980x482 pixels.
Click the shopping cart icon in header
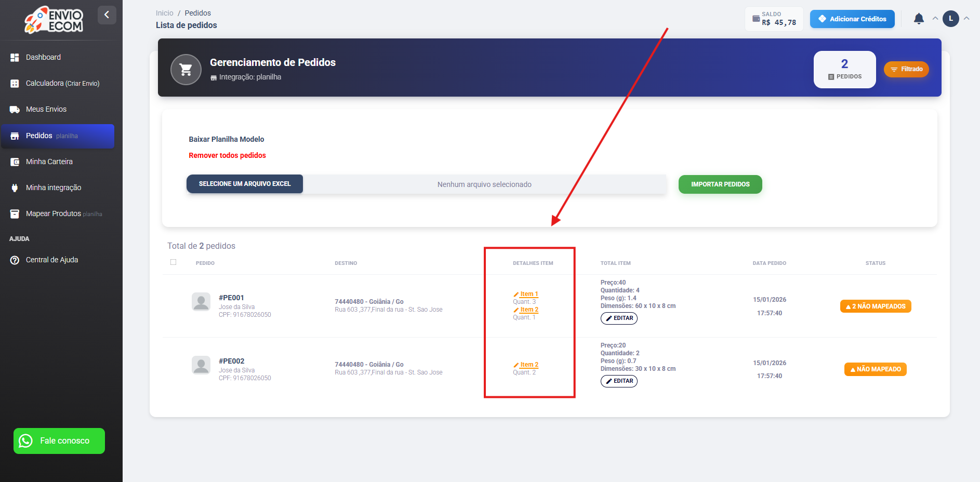pyautogui.click(x=186, y=70)
